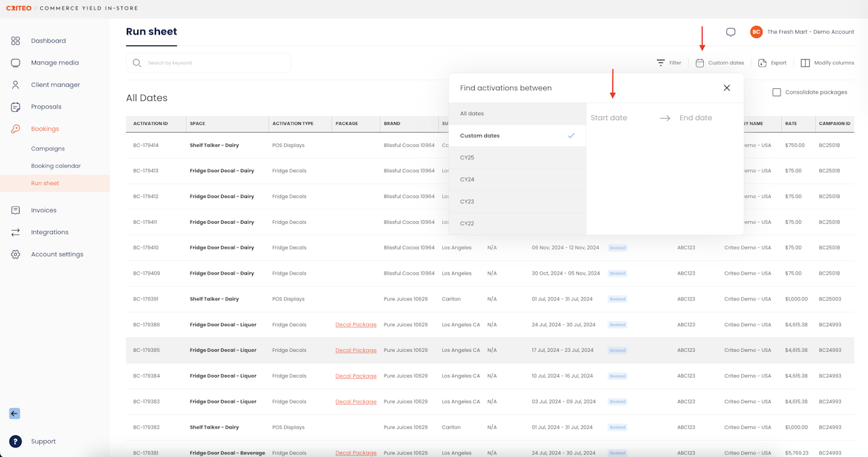The image size is (868, 457).
Task: Open the Modify columns icon
Action: tap(805, 63)
